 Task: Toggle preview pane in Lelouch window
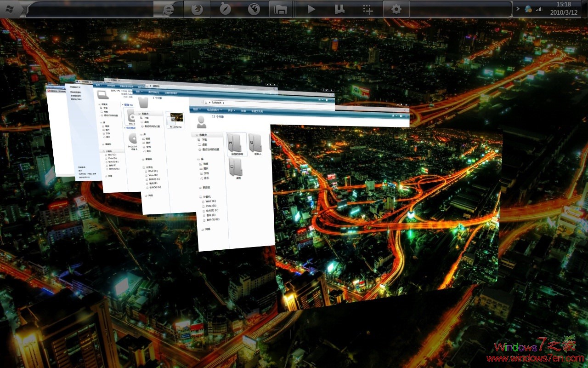click(x=401, y=116)
